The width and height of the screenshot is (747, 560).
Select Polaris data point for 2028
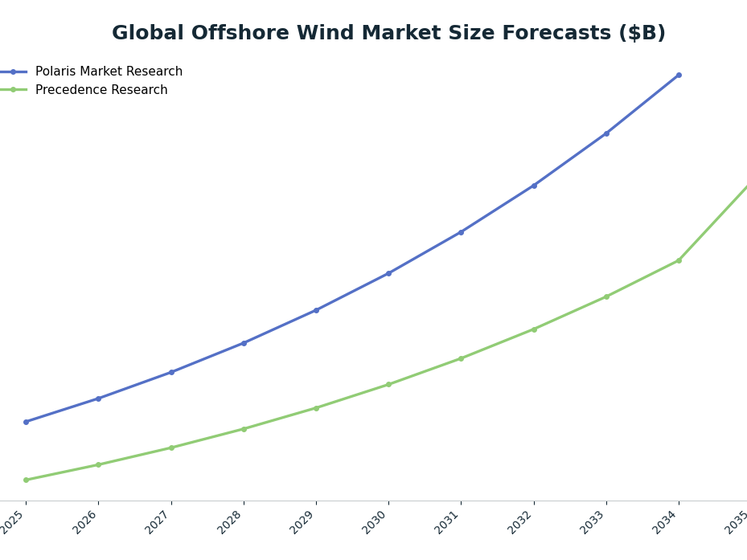tap(244, 343)
